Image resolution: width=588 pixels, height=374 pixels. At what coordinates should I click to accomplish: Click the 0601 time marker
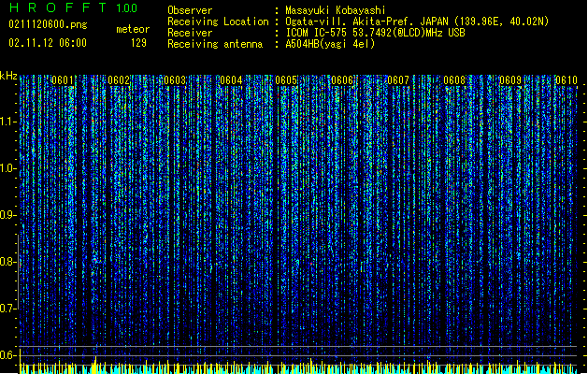(x=63, y=80)
